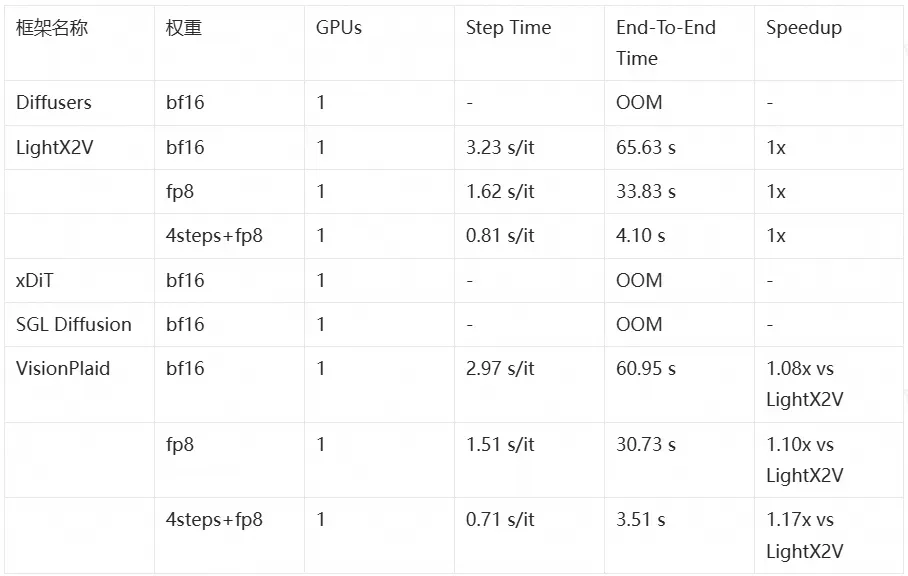The width and height of the screenshot is (908, 576).
Task: Click the "Step Time" column header
Action: click(508, 28)
